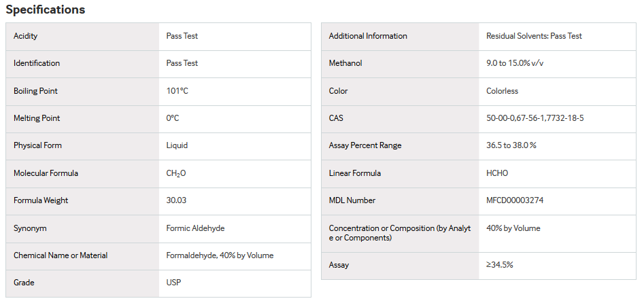The image size is (644, 303).
Task: Select the Acidity label cell
Action: coord(82,37)
